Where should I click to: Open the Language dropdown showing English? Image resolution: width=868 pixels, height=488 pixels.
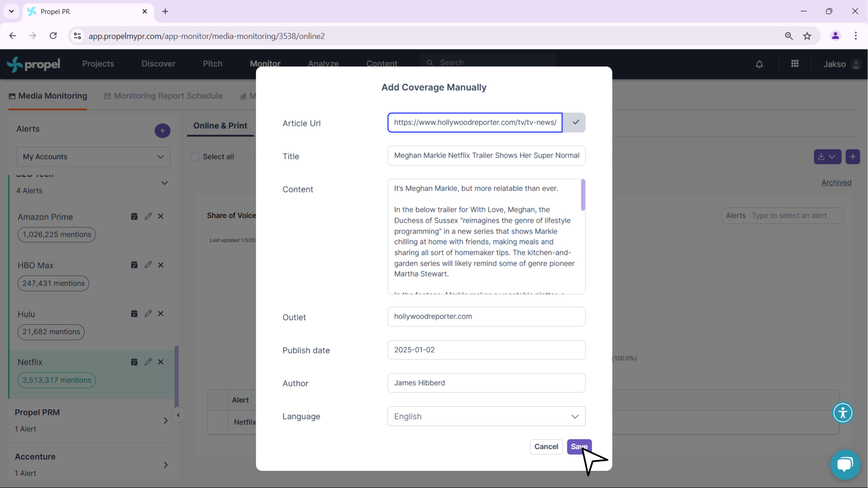click(x=486, y=416)
